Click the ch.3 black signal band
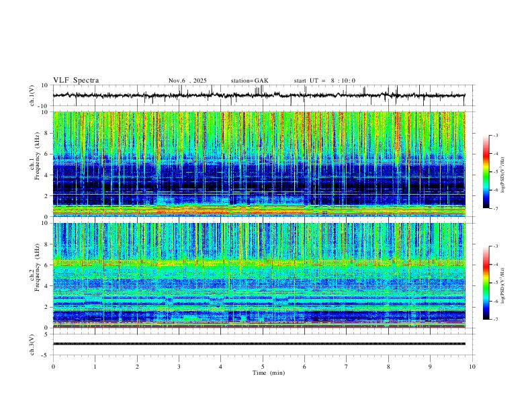 [259, 344]
